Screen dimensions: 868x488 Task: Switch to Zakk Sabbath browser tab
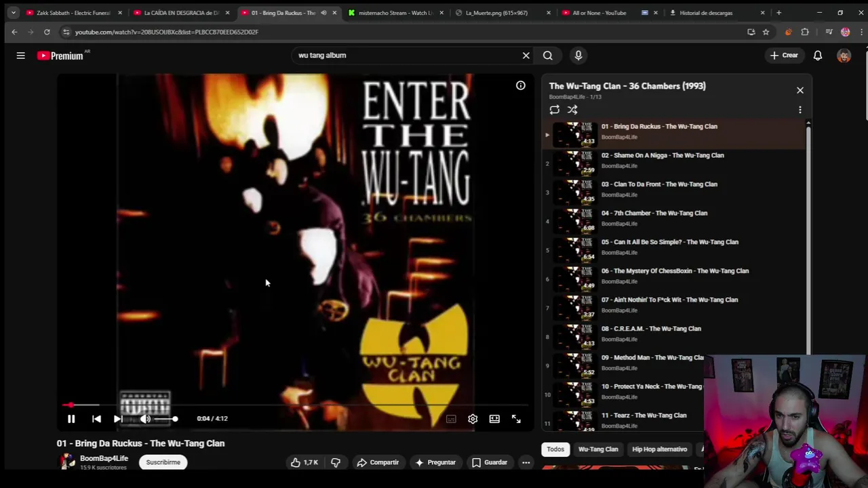[x=73, y=13]
